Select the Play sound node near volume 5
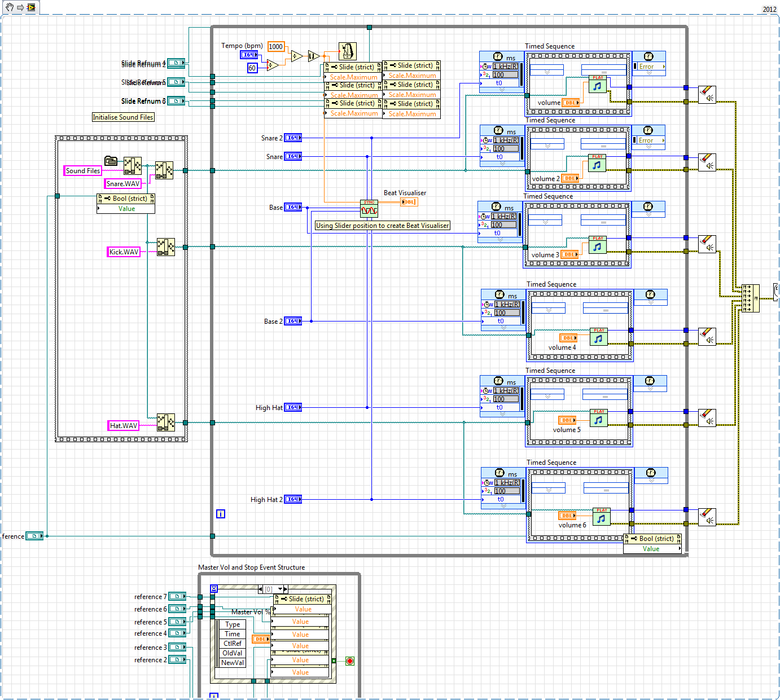Image resolution: width=780 pixels, height=700 pixels. point(598,419)
